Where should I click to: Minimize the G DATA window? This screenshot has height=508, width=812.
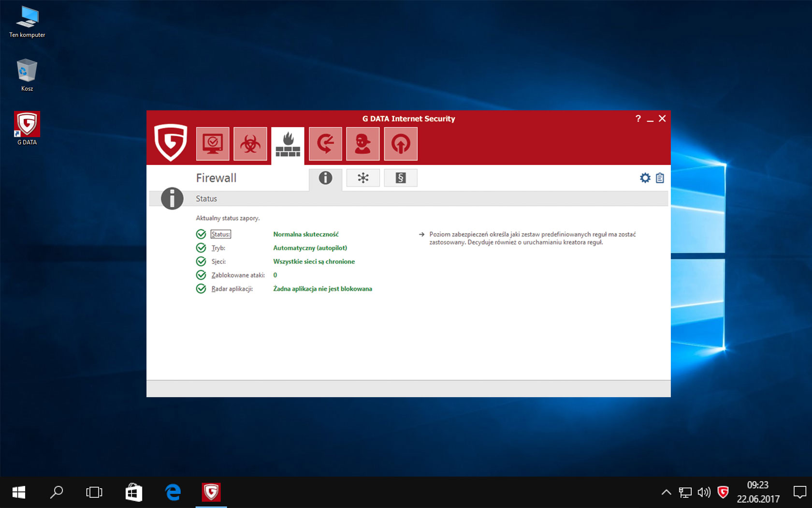click(650, 119)
